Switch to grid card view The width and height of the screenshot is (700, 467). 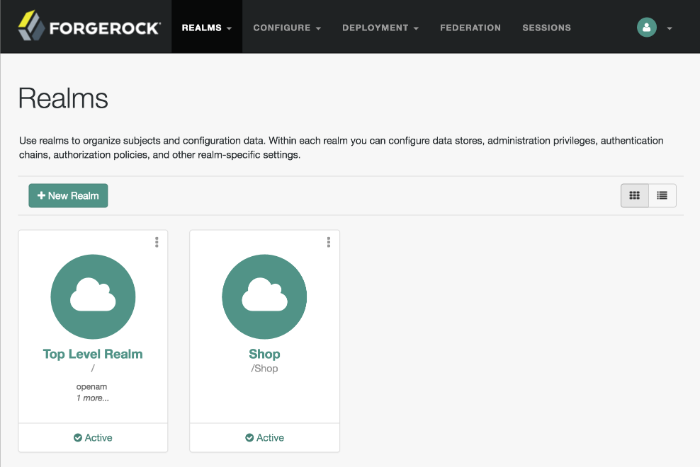(x=634, y=196)
